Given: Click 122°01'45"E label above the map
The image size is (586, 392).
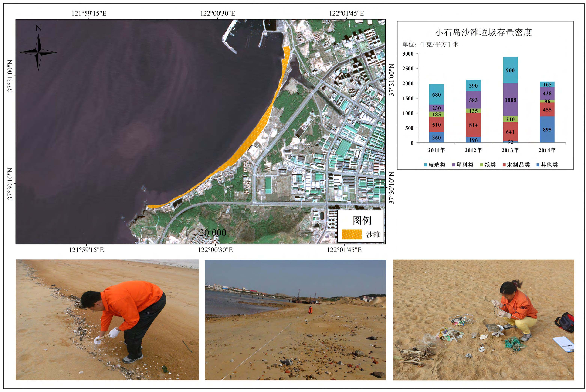Looking at the screenshot, I should pos(346,13).
